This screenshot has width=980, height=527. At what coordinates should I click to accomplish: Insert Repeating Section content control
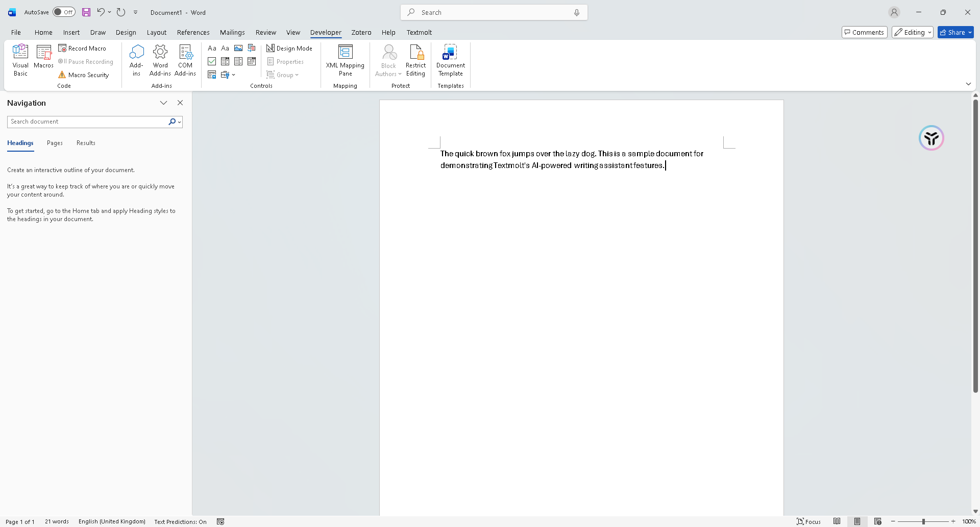pyautogui.click(x=212, y=75)
